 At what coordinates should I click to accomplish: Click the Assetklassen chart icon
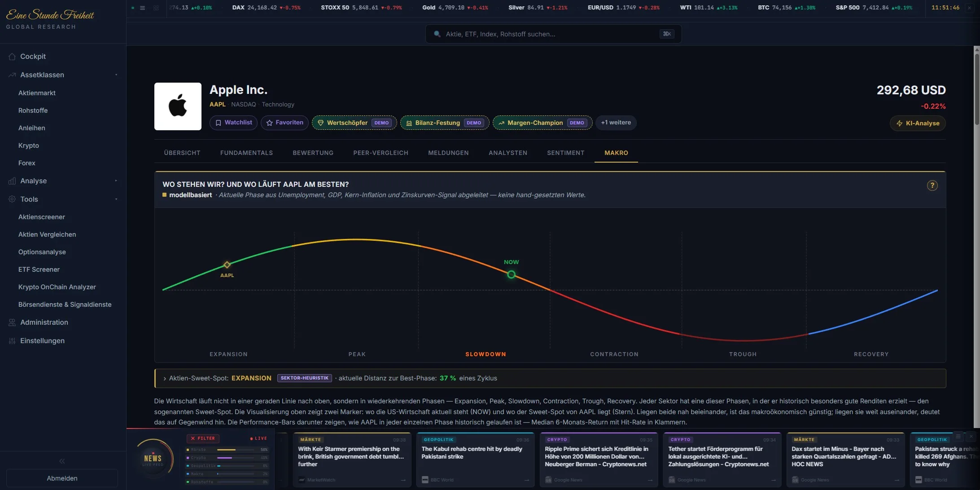tap(12, 75)
